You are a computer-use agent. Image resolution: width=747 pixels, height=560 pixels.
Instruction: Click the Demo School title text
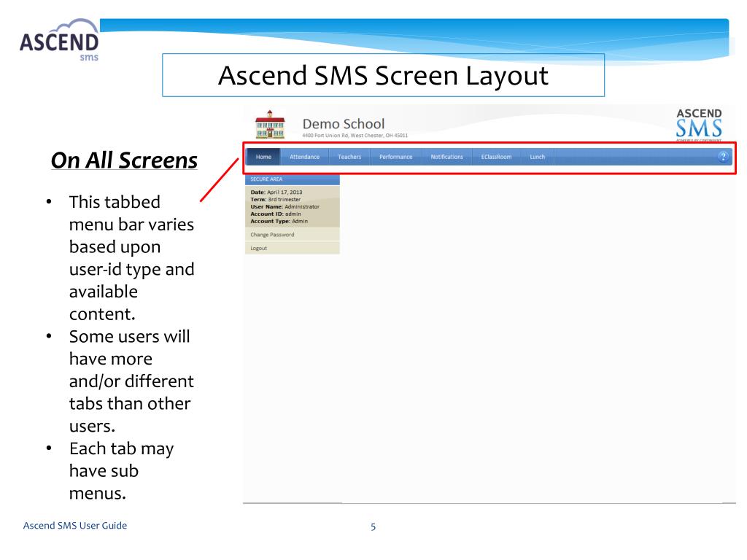(344, 124)
